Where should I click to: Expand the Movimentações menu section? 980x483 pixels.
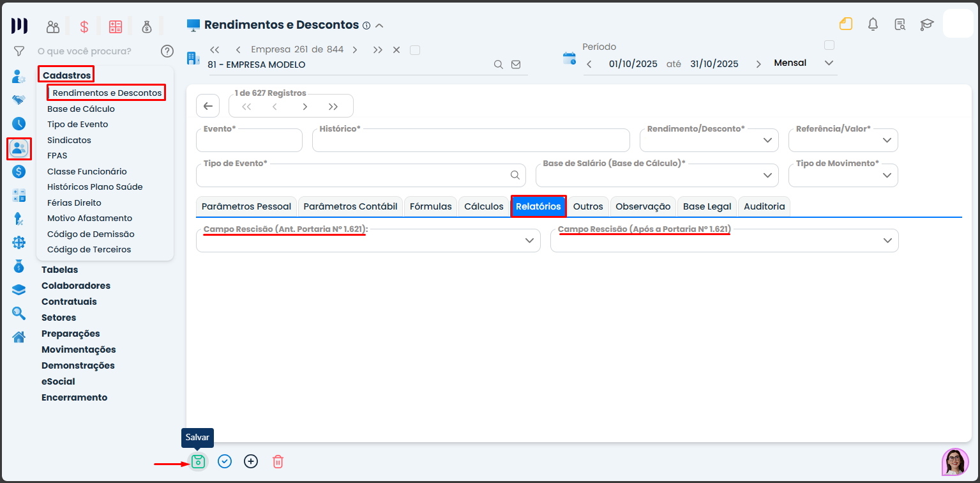click(79, 349)
